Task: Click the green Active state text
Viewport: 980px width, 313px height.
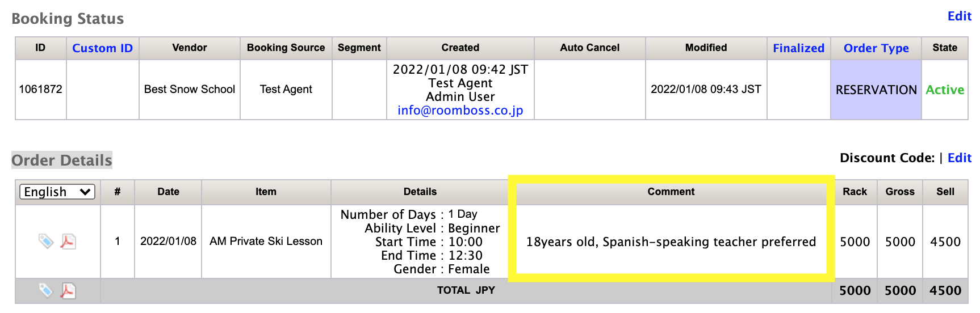Action: tap(944, 90)
